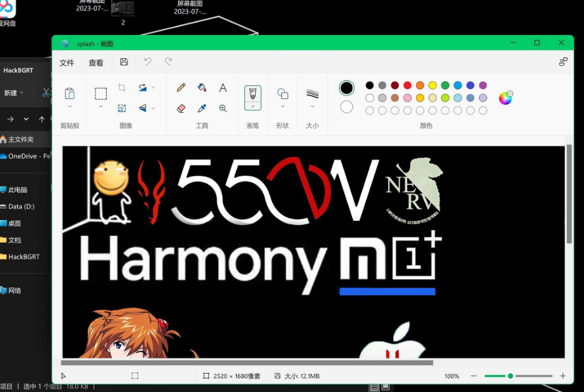Click the forward arrow in Explorer
Screen dimensions: 584x392
[11, 119]
